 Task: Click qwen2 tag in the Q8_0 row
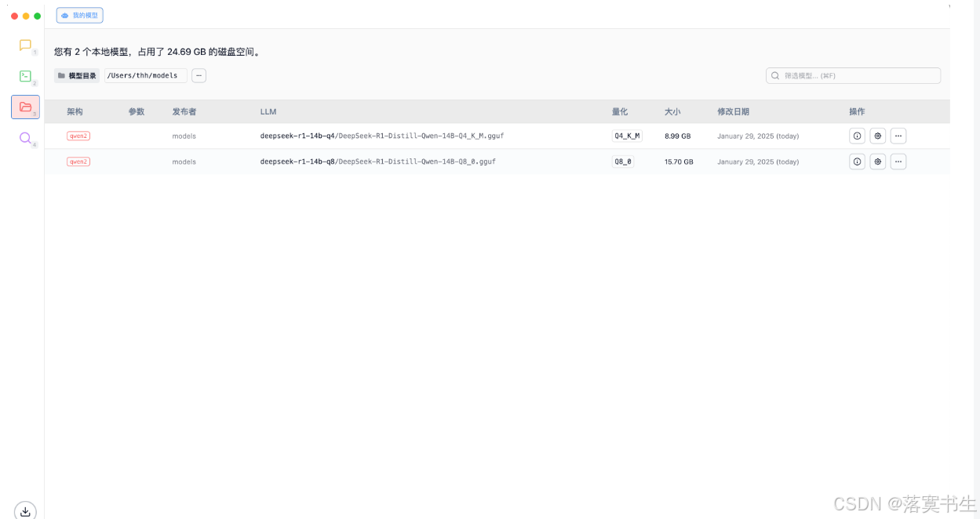(78, 162)
